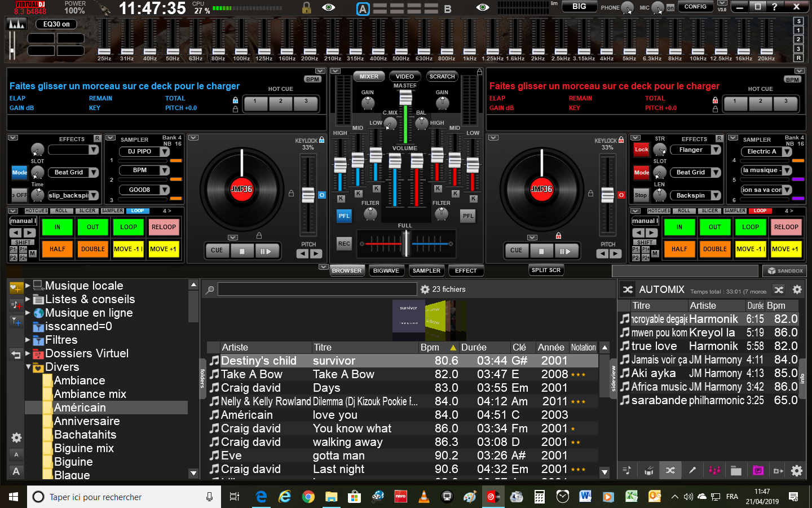This screenshot has width=812, height=508.
Task: Open the GOOD8 sampler dropdown
Action: point(165,190)
